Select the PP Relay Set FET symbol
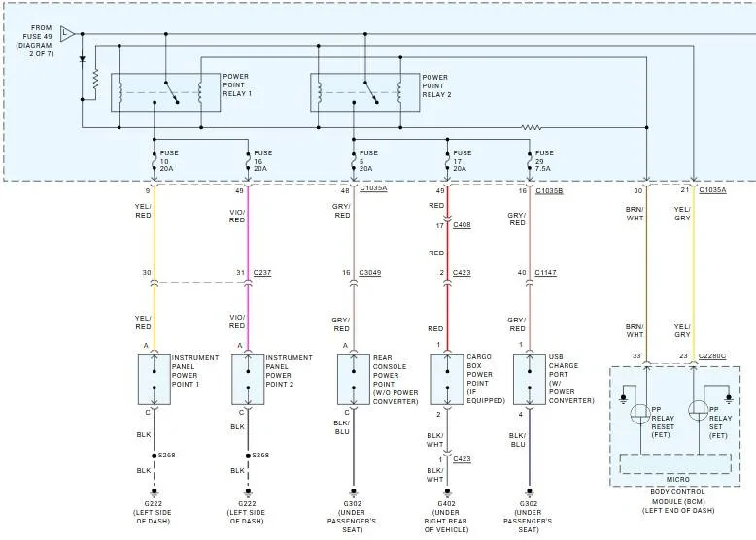756x540 pixels. pyautogui.click(x=698, y=411)
